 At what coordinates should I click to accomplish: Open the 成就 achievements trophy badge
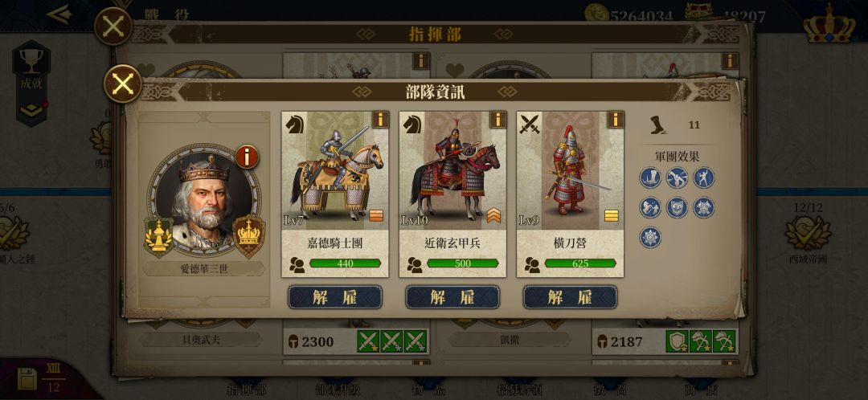coord(31,83)
